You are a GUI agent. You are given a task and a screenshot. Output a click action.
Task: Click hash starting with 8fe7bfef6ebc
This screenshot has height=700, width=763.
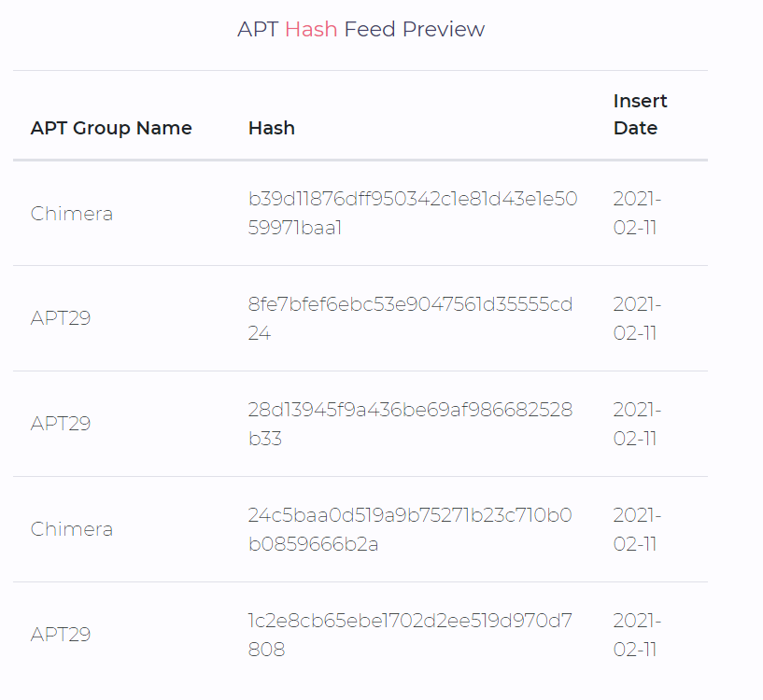click(x=410, y=318)
